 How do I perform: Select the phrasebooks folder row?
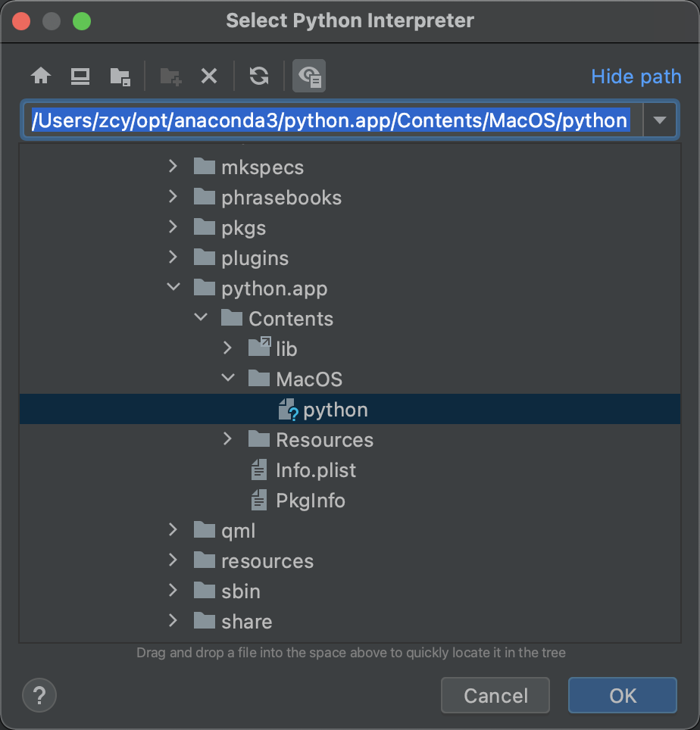[350, 198]
